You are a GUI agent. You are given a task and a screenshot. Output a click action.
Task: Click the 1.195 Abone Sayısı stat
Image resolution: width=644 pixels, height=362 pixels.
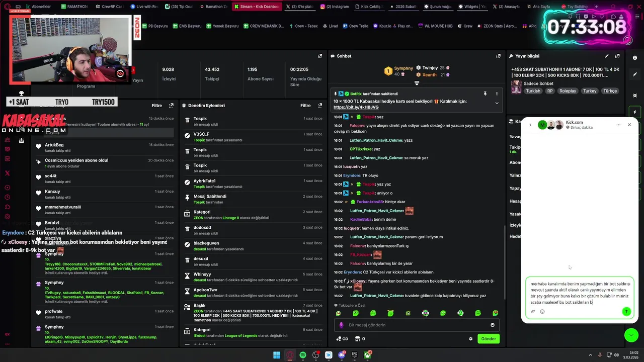[260, 74]
